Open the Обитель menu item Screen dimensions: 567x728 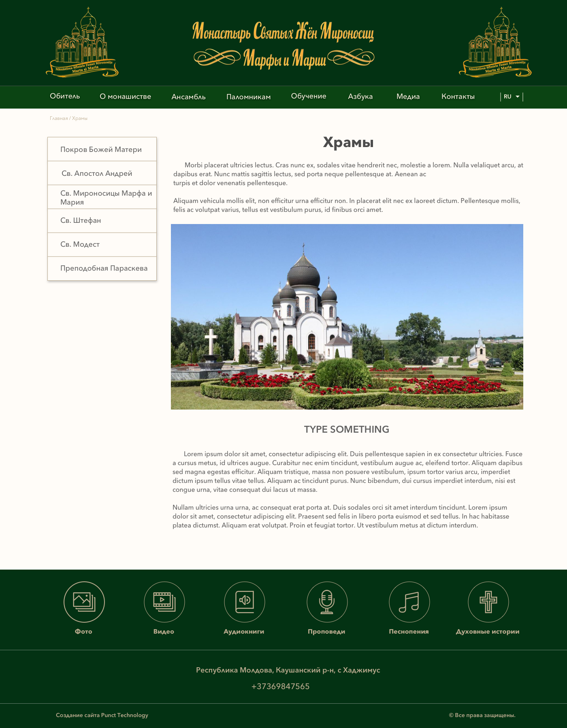coord(65,96)
